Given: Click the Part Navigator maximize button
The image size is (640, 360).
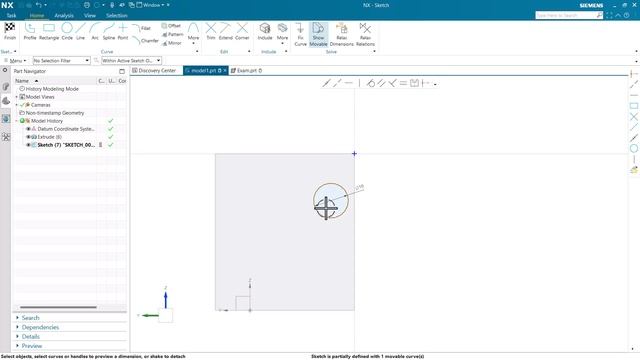Looking at the screenshot, I should [x=122, y=71].
